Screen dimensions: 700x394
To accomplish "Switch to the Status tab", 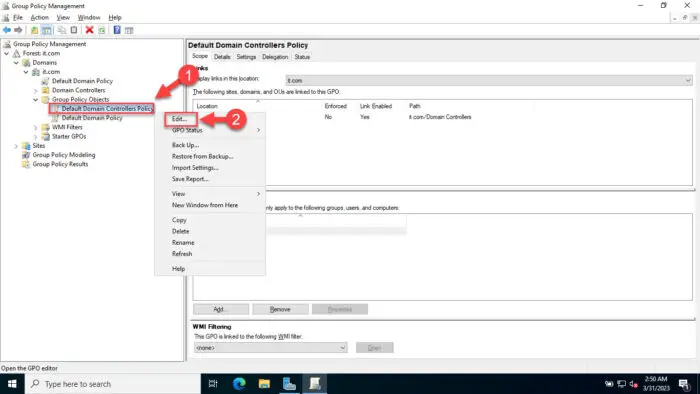I will [x=302, y=57].
